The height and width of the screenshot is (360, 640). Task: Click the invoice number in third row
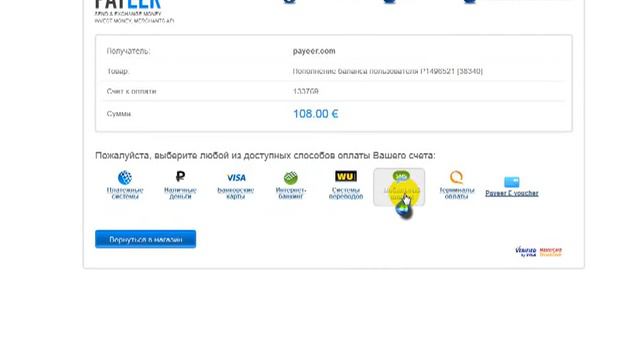(305, 91)
